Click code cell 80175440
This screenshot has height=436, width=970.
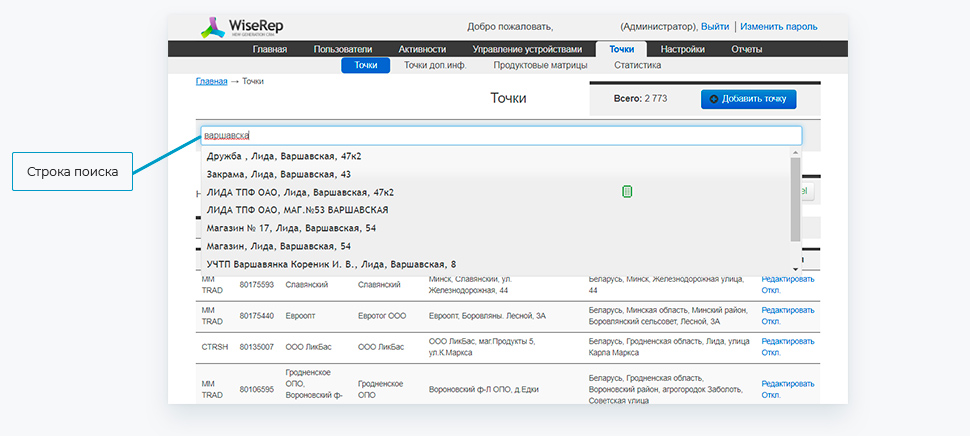point(257,316)
